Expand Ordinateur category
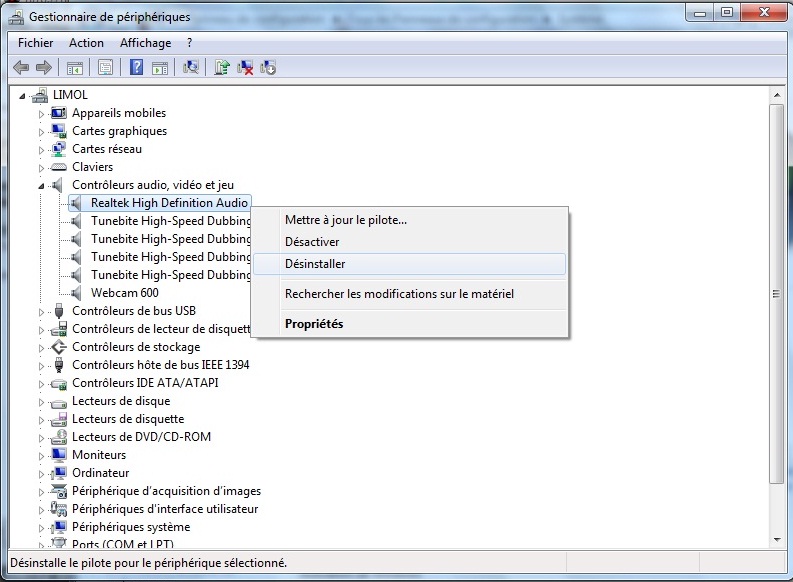The image size is (793, 582). pos(41,474)
